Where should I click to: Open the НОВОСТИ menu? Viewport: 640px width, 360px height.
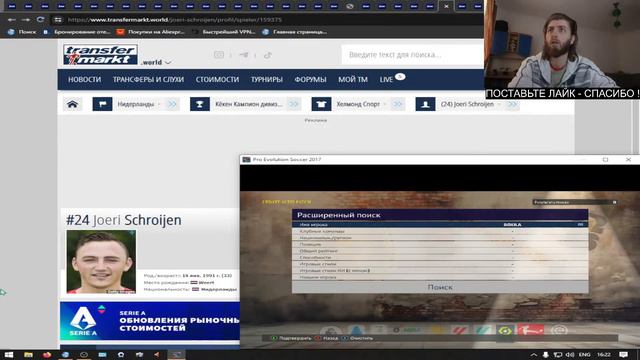pos(84,80)
